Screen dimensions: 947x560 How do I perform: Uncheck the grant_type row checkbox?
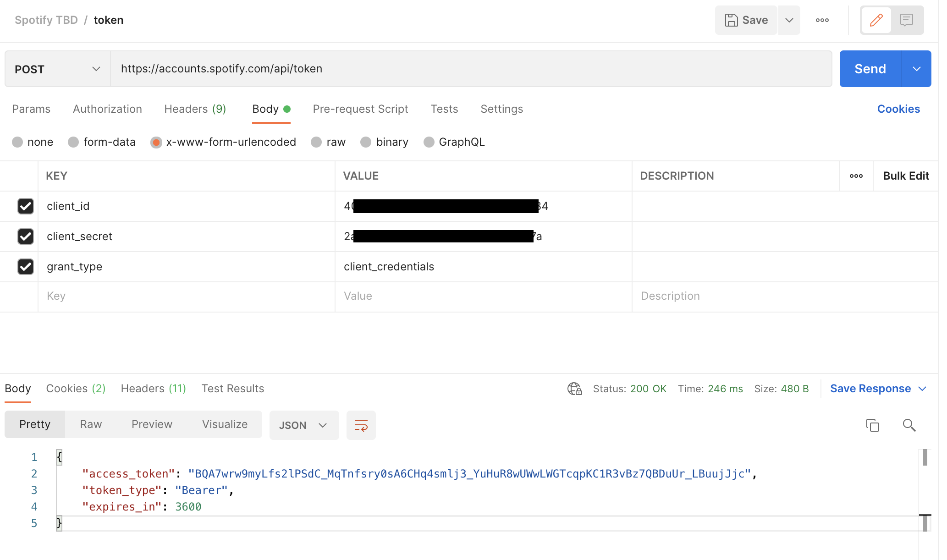coord(26,267)
